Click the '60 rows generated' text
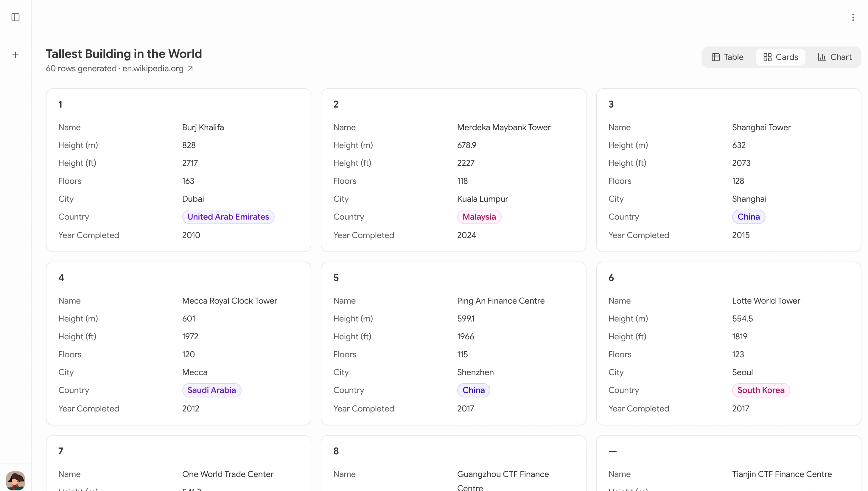 click(x=81, y=69)
